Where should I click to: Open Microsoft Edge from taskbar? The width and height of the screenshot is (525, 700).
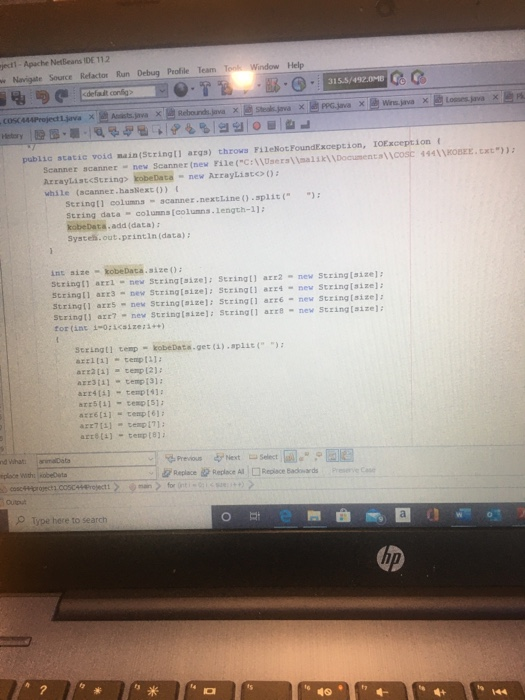[x=286, y=516]
